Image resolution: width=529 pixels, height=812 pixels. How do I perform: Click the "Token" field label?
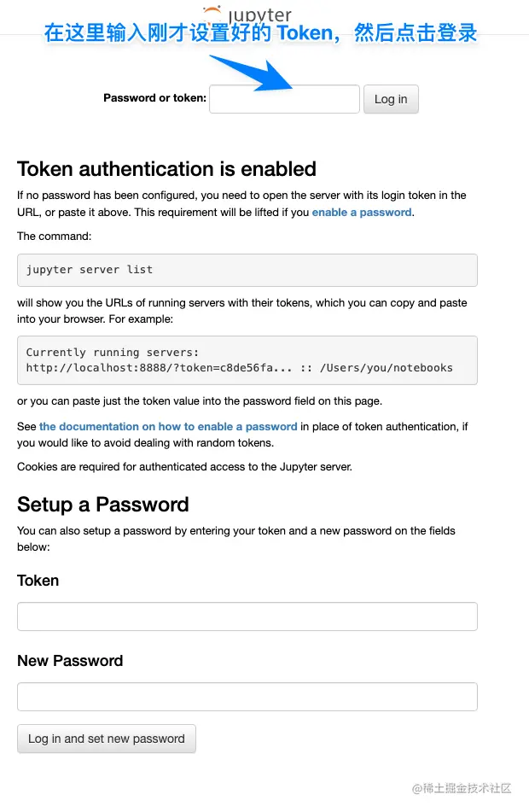38,581
